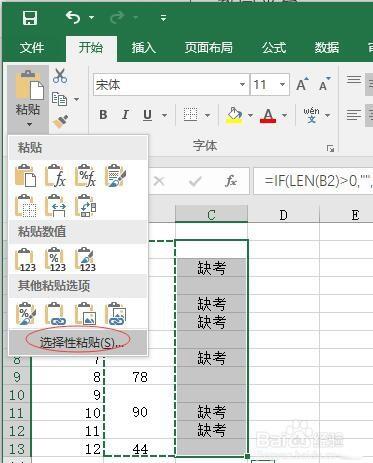
Task: Choose Paste Values and Number Formatting (%123)
Action: click(x=55, y=259)
